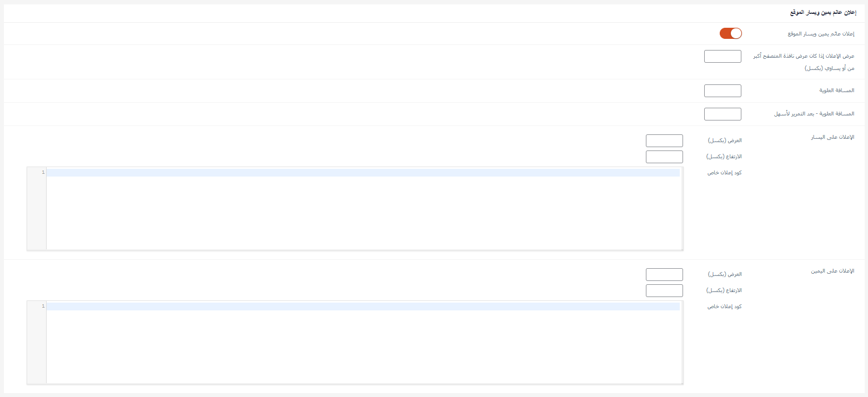This screenshot has height=397, width=868.
Task: Click the left ad width (العرض) field
Action: pos(664,140)
